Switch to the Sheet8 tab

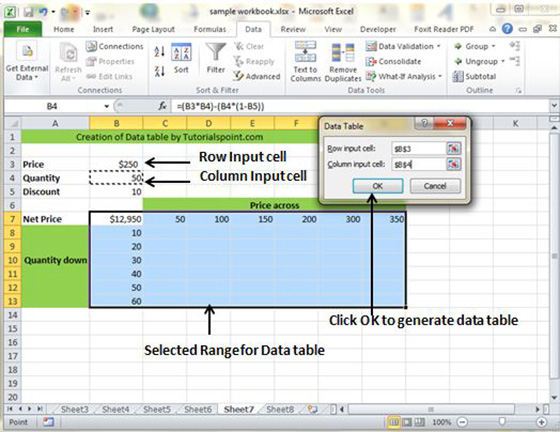coord(280,409)
